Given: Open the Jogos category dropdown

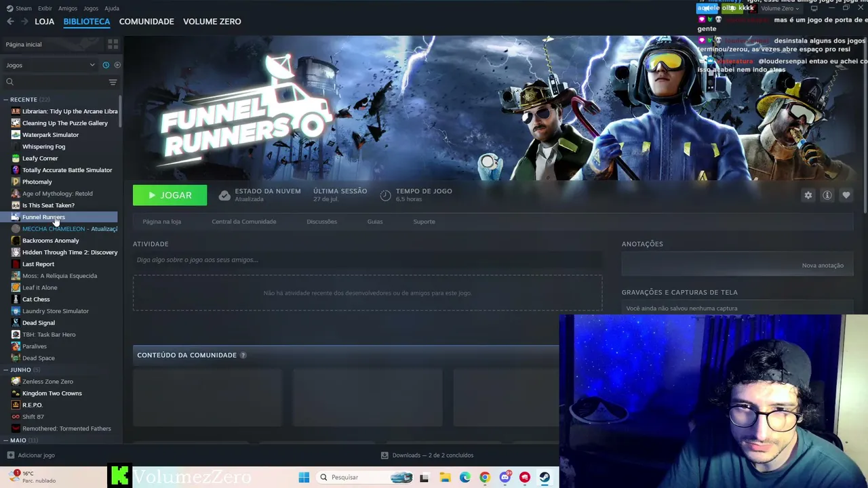Looking at the screenshot, I should click(x=50, y=65).
